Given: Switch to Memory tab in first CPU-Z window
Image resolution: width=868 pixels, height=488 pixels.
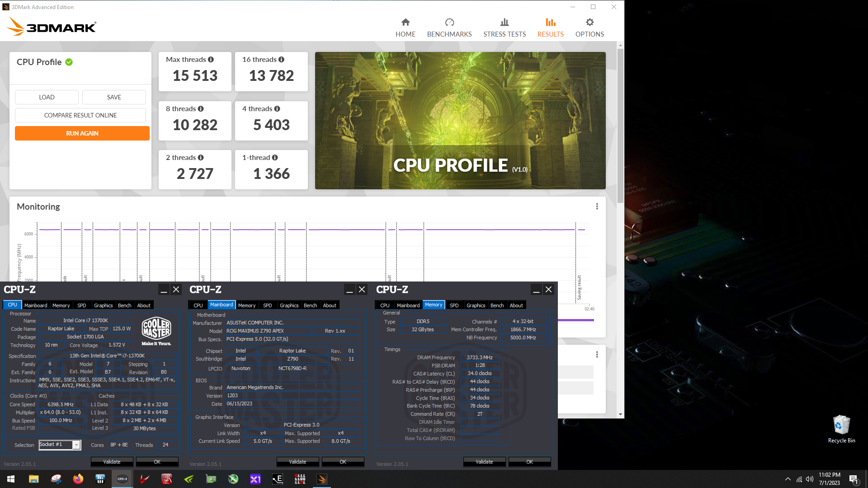Looking at the screenshot, I should [x=61, y=305].
